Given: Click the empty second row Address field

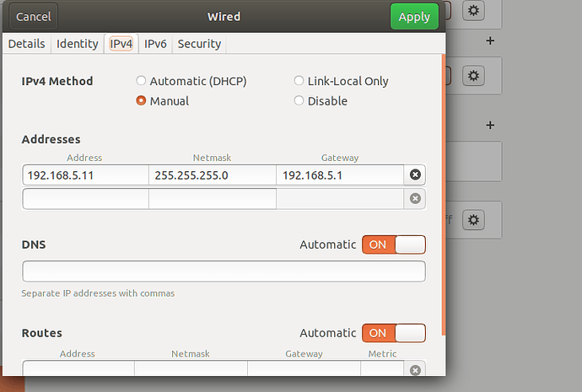Looking at the screenshot, I should pyautogui.click(x=86, y=199).
